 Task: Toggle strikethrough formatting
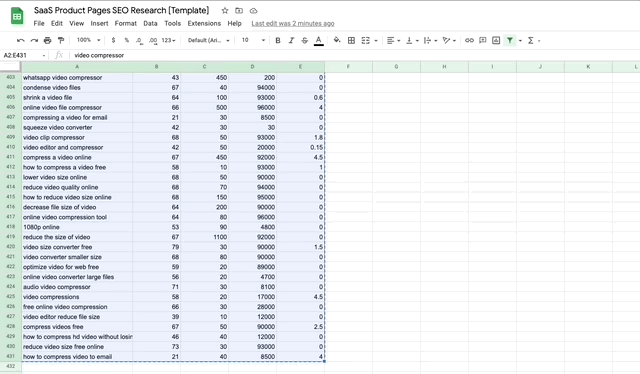[x=304, y=40]
